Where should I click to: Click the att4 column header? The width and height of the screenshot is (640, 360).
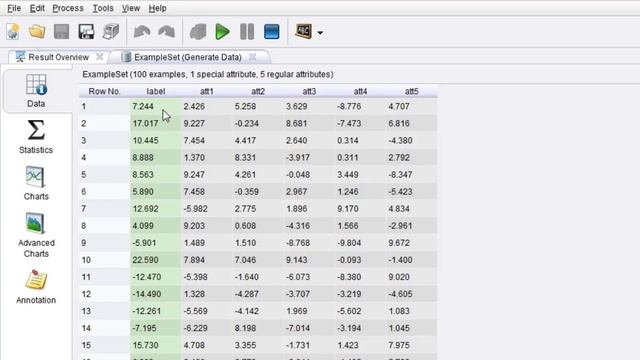coord(360,91)
